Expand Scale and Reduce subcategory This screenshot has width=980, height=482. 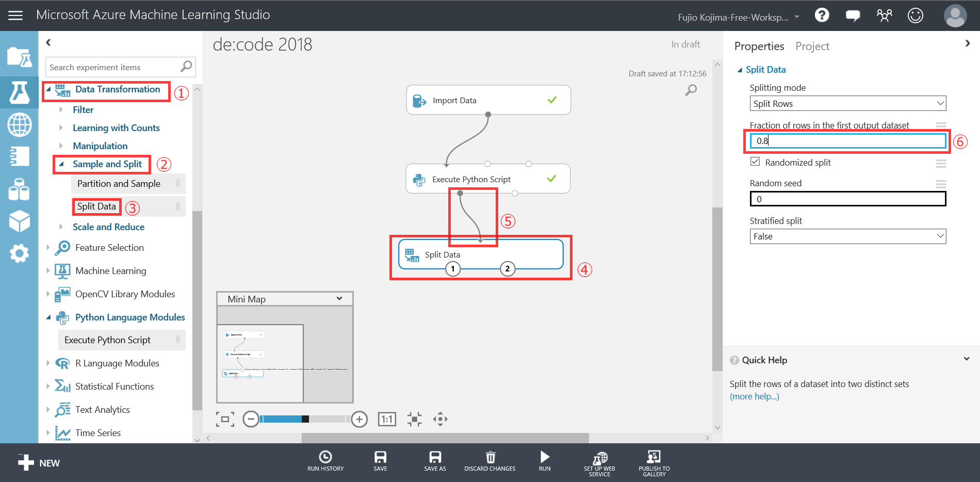tap(61, 227)
